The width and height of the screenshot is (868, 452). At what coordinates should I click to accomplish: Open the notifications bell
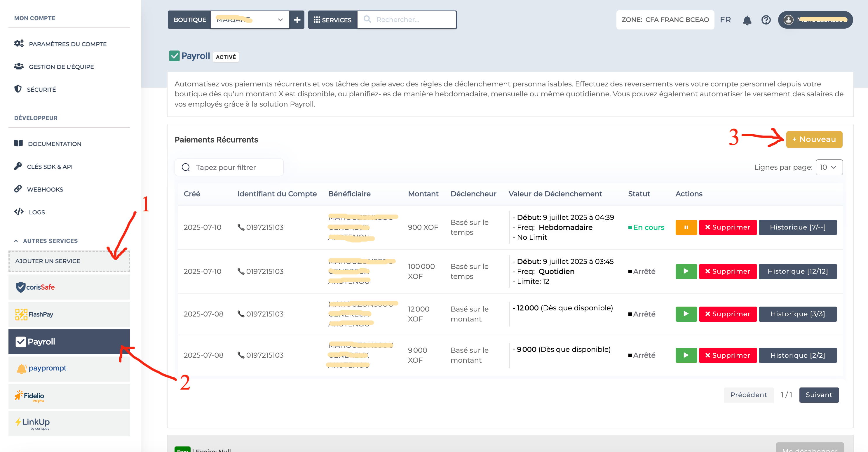(x=747, y=20)
